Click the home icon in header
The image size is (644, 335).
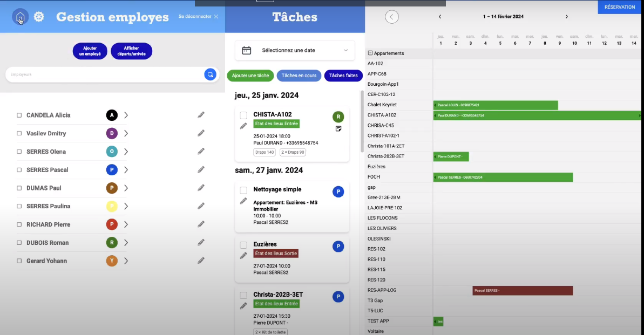pos(20,17)
